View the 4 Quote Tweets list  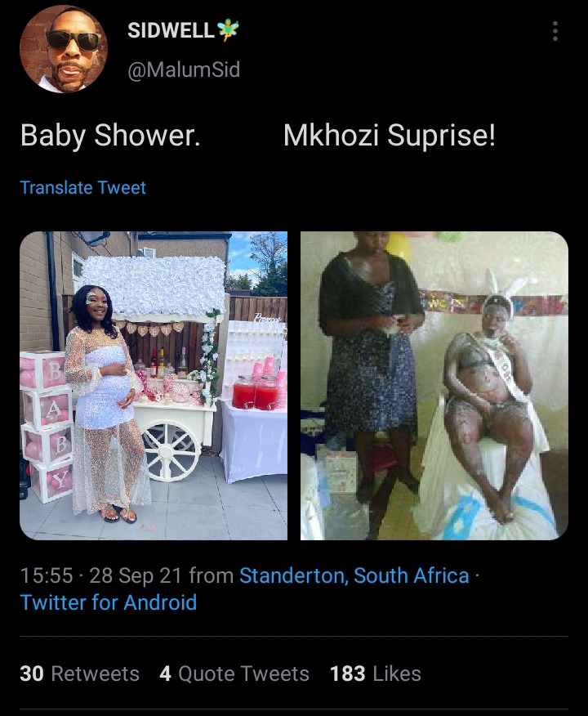[234, 674]
